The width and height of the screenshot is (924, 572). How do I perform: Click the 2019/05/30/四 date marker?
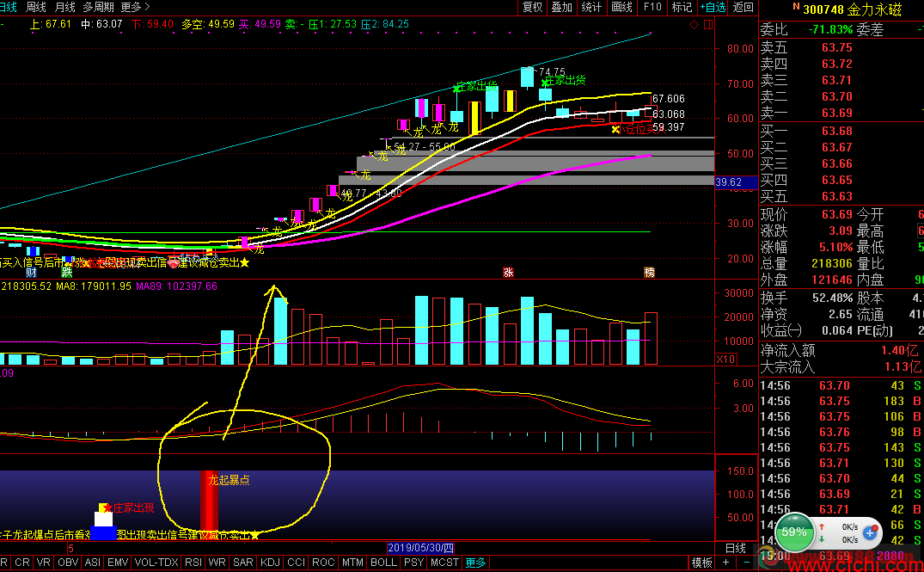[x=421, y=548]
